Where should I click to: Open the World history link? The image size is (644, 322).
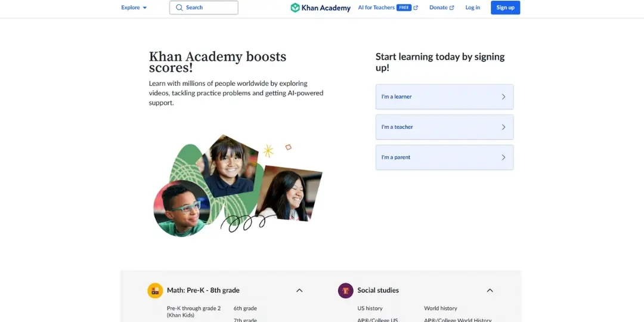pyautogui.click(x=440, y=308)
